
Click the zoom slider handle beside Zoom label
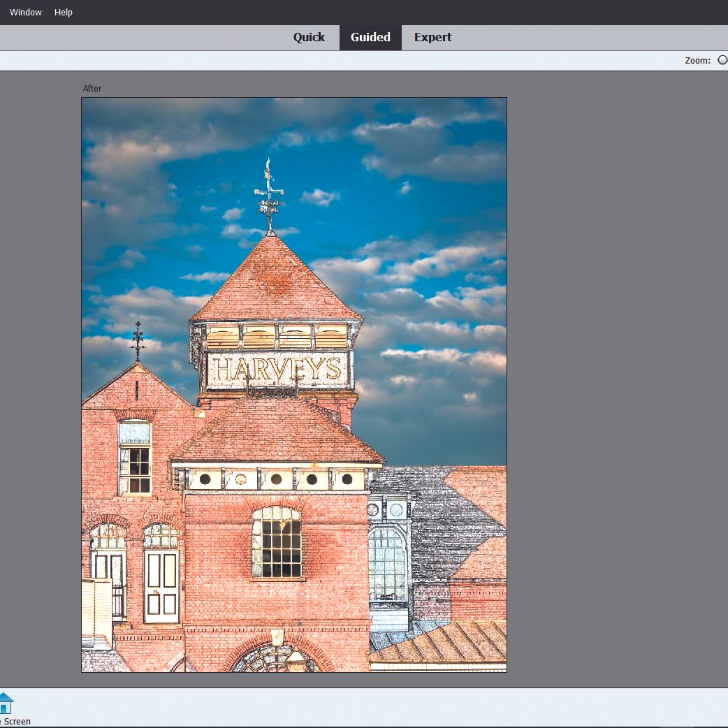[723, 60]
